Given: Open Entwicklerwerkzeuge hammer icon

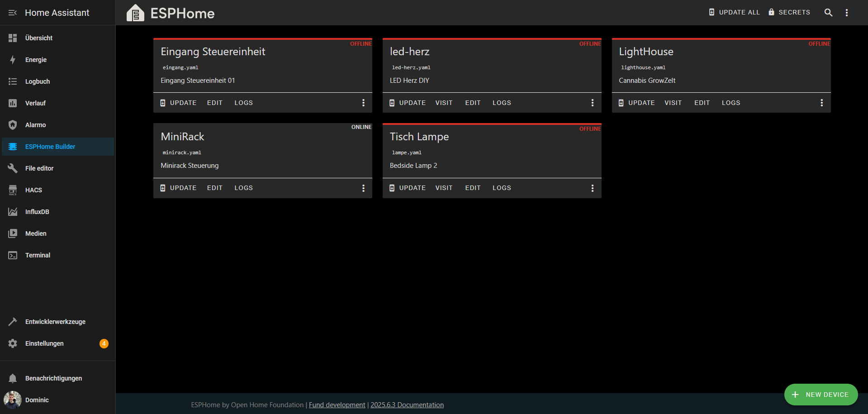Looking at the screenshot, I should point(13,322).
